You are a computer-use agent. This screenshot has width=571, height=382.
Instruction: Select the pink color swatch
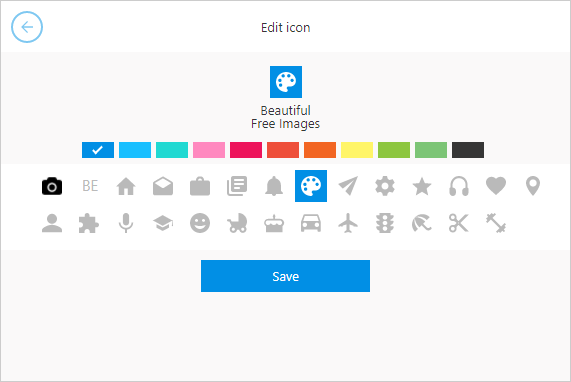[209, 150]
